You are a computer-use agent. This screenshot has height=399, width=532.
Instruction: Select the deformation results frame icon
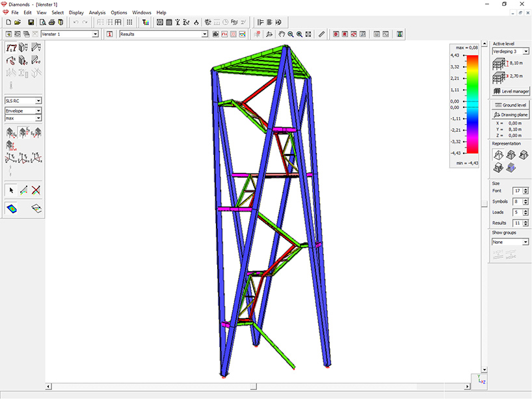(11, 47)
